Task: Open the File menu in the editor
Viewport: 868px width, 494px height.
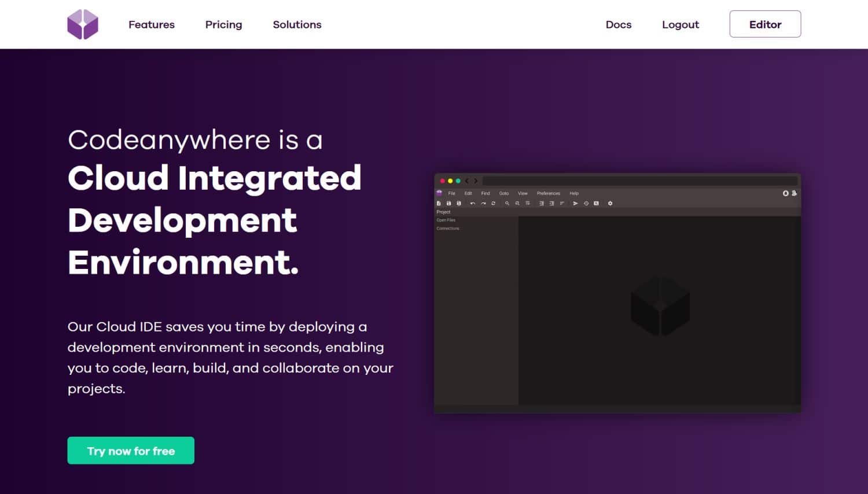Action: click(x=451, y=193)
